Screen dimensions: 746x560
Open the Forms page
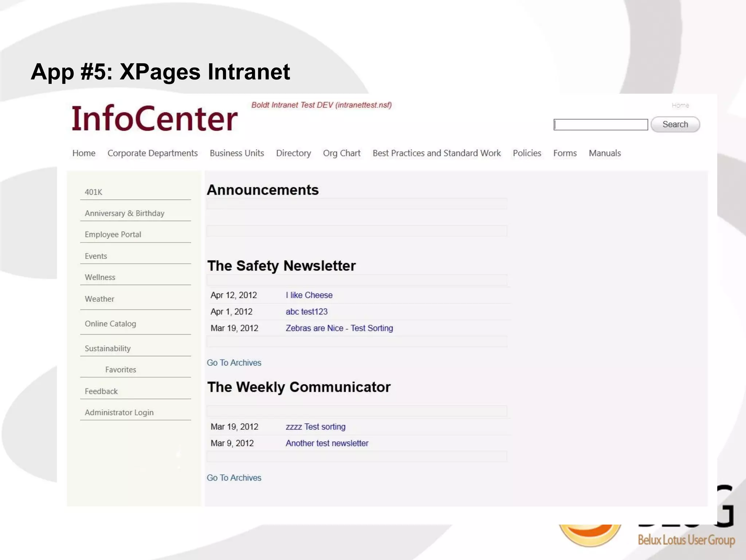[x=565, y=153]
